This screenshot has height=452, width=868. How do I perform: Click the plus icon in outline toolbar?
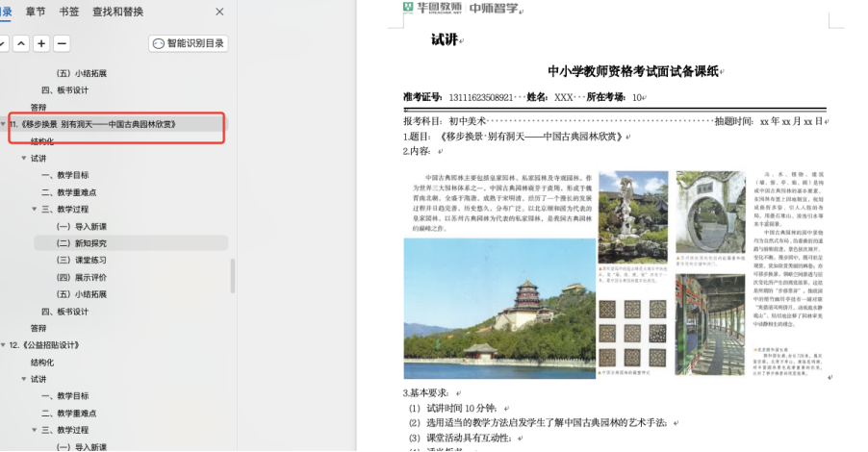pyautogui.click(x=41, y=43)
